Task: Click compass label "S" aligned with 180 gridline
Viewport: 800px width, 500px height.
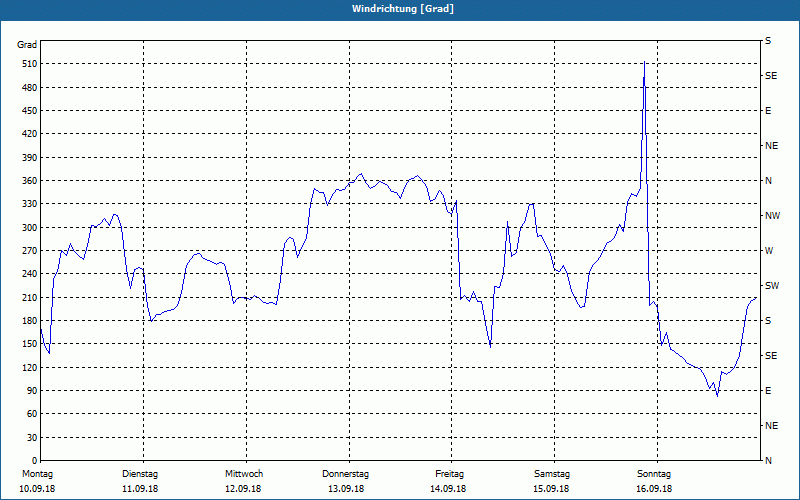Action: click(768, 321)
